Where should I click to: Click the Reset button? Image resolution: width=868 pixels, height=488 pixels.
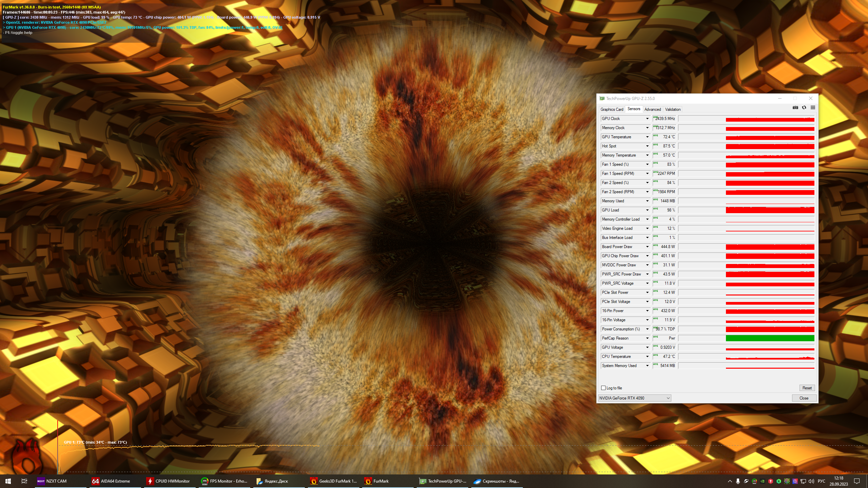coord(807,388)
